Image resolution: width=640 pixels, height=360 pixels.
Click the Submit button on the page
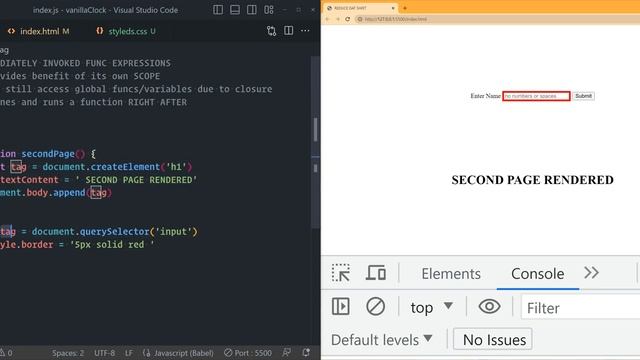point(583,96)
